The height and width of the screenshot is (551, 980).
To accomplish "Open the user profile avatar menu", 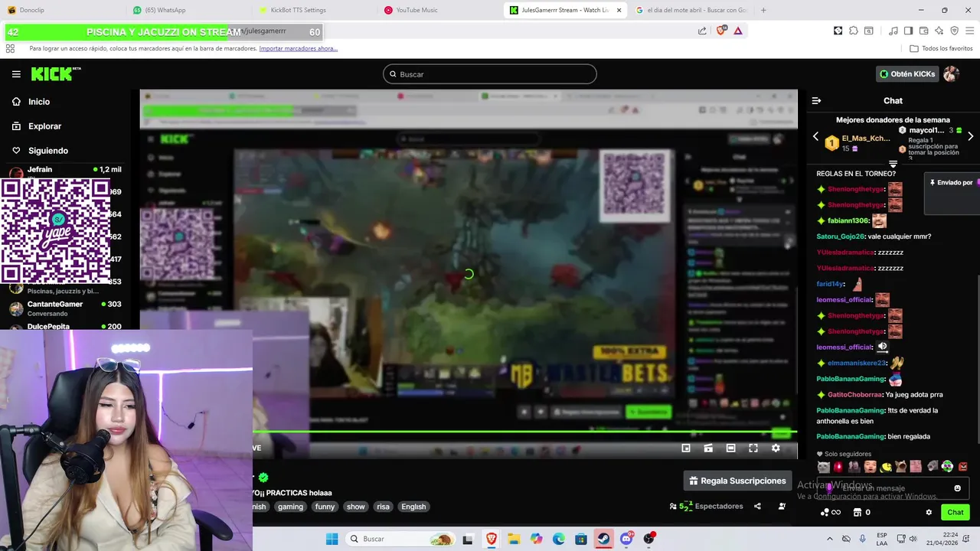I will tap(951, 74).
